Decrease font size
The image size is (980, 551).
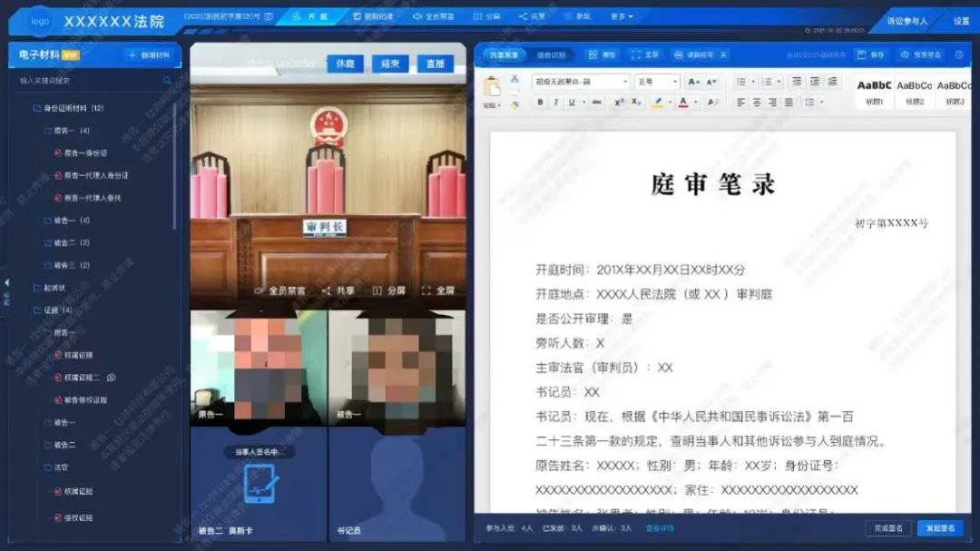tap(711, 82)
